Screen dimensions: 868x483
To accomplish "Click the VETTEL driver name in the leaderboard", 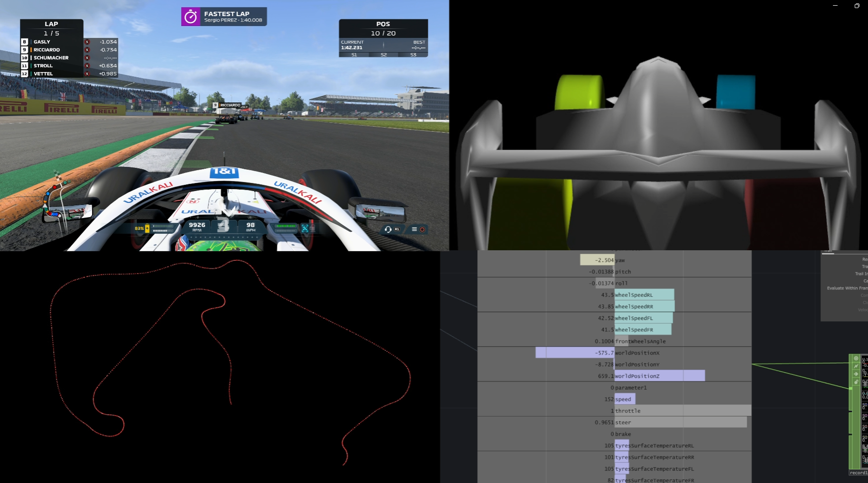I will point(43,74).
